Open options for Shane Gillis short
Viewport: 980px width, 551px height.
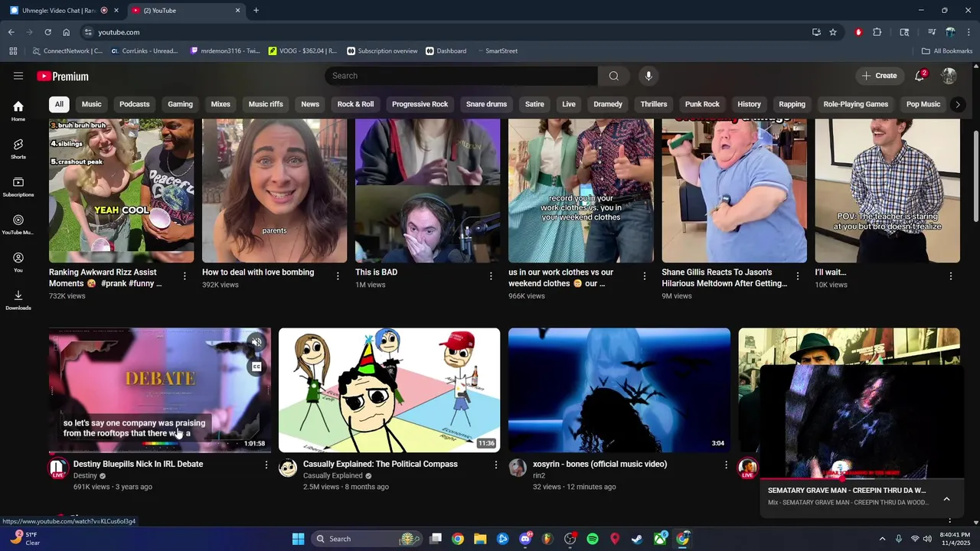pyautogui.click(x=798, y=276)
